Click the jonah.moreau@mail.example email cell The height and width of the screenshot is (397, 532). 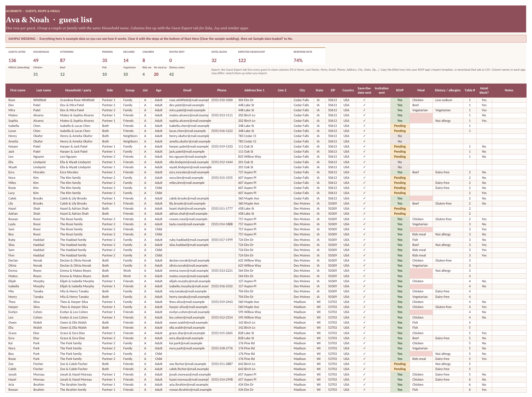point(187,374)
